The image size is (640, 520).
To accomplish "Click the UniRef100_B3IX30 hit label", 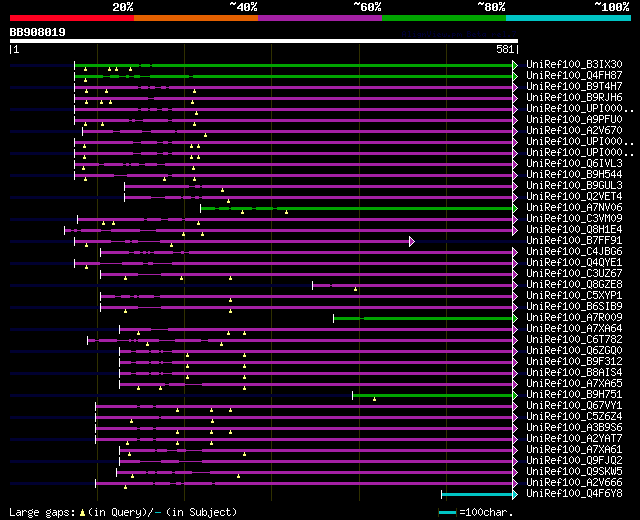I will (574, 64).
